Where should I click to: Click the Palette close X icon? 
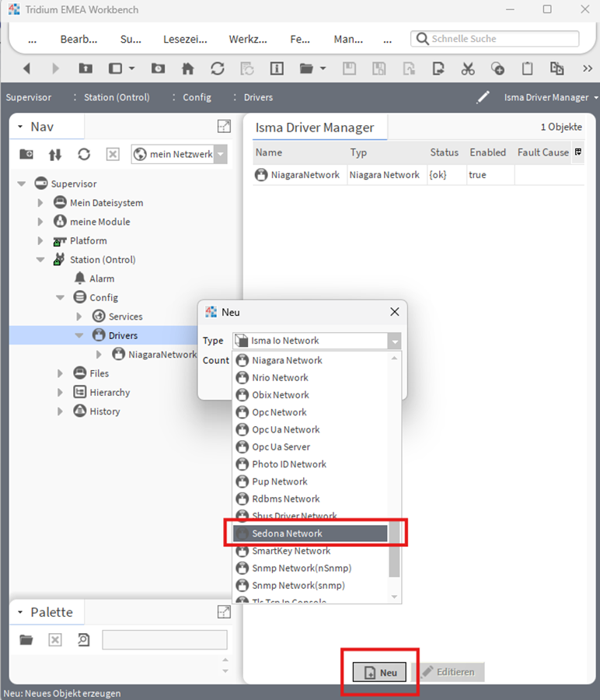(x=55, y=640)
